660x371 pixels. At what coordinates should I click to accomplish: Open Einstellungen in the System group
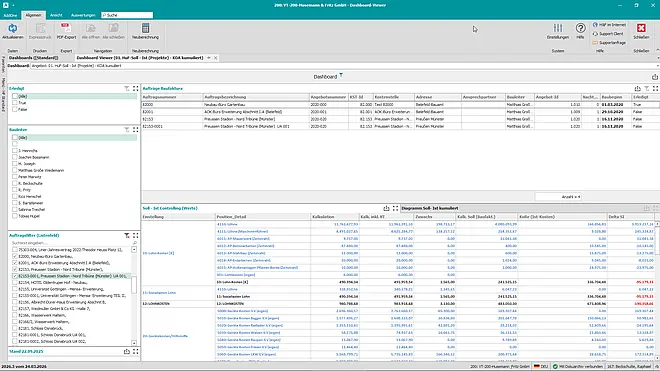(x=558, y=31)
